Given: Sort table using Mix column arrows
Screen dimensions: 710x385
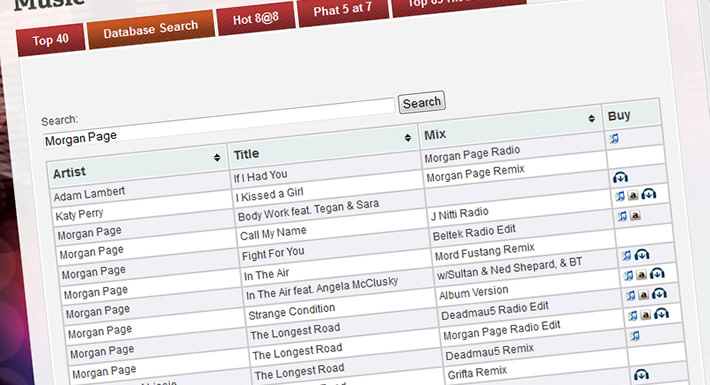Looking at the screenshot, I should click(591, 118).
